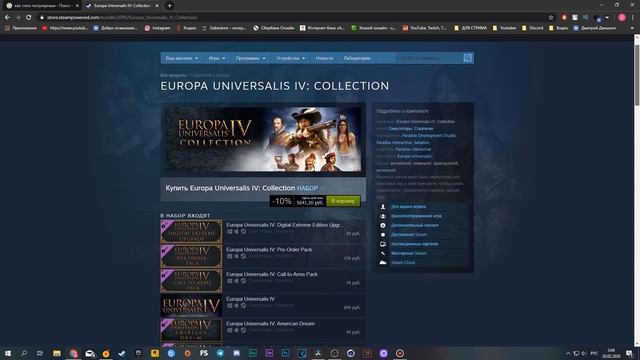Open the Windows Start menu
This screenshot has width=640, height=360.
[x=7, y=353]
